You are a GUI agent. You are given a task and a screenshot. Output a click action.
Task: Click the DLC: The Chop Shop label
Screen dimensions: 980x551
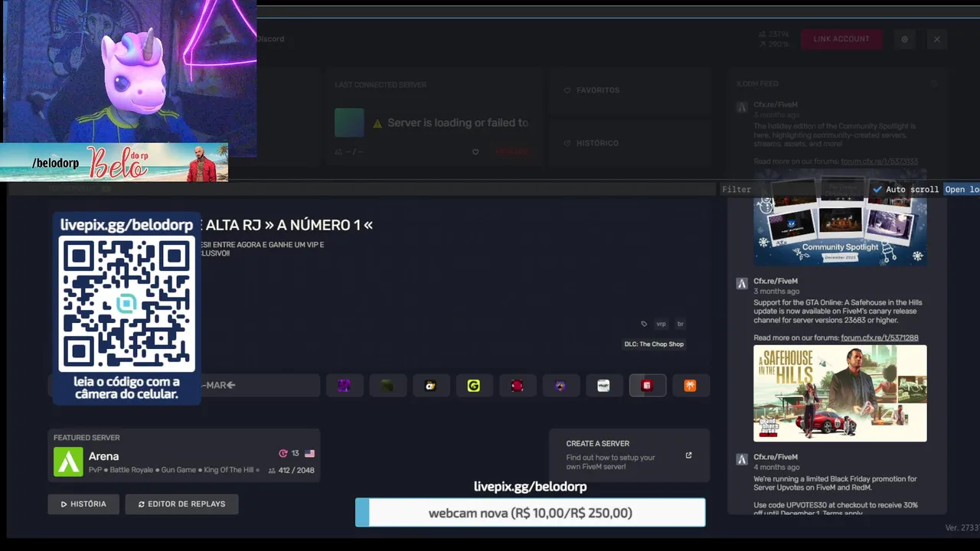[654, 344]
